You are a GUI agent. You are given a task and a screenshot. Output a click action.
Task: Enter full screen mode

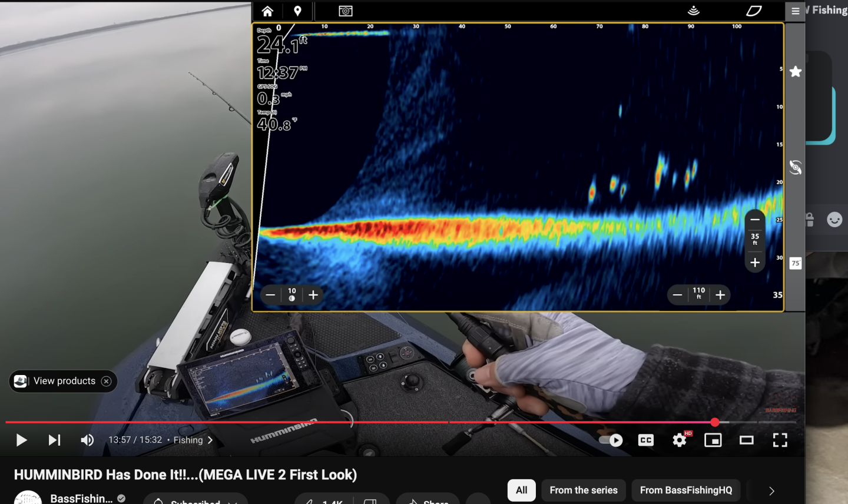pos(780,440)
